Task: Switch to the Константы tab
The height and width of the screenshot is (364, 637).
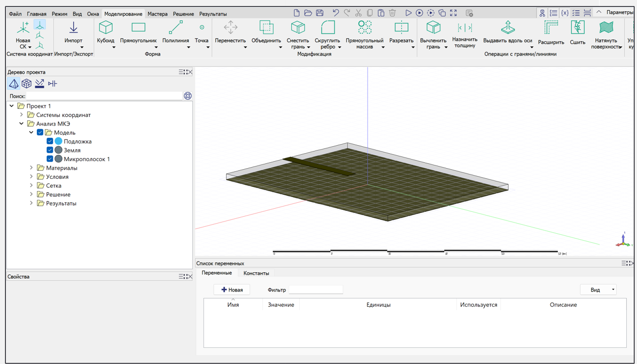Action: coord(256,273)
